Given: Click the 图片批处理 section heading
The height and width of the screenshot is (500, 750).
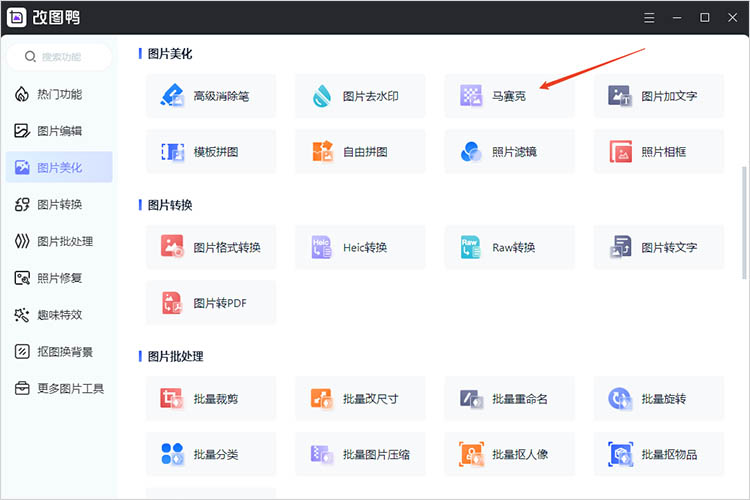Looking at the screenshot, I should [176, 356].
